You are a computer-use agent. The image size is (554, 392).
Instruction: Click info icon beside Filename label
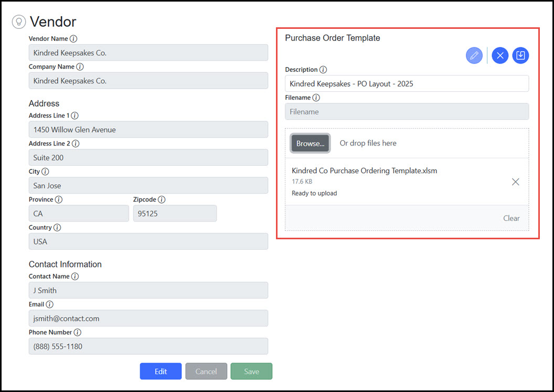pos(316,98)
